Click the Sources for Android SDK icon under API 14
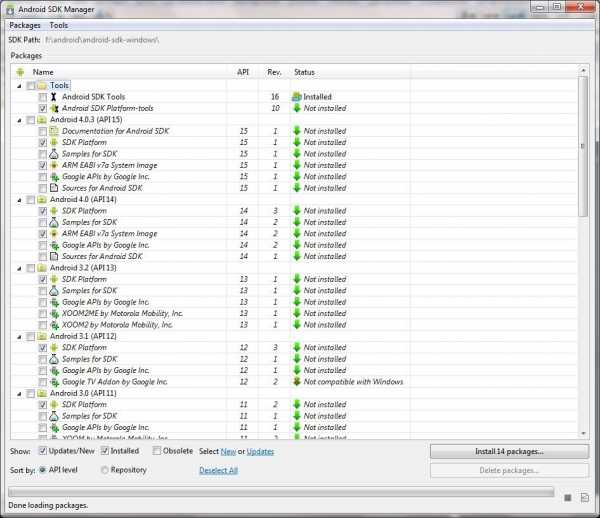 (x=54, y=256)
